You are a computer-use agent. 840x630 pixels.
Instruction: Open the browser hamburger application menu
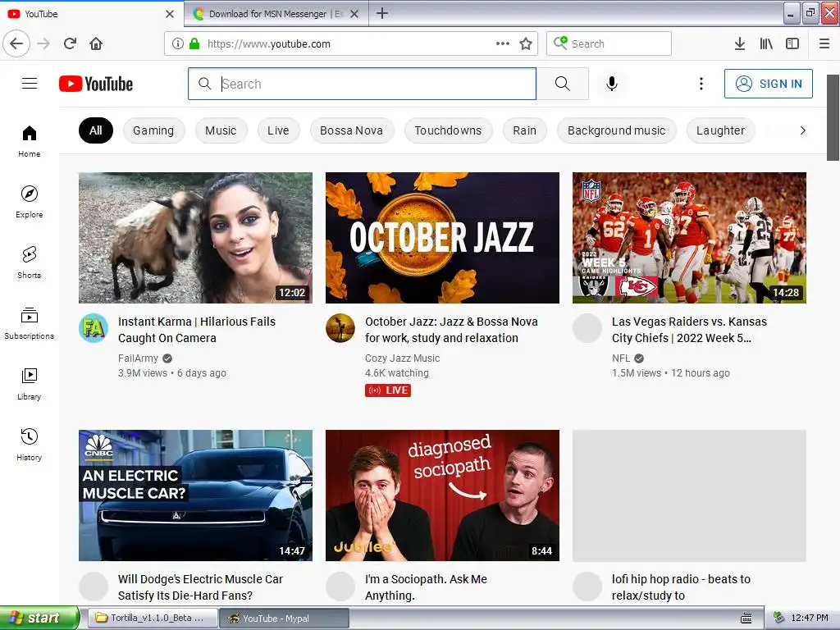coord(824,43)
